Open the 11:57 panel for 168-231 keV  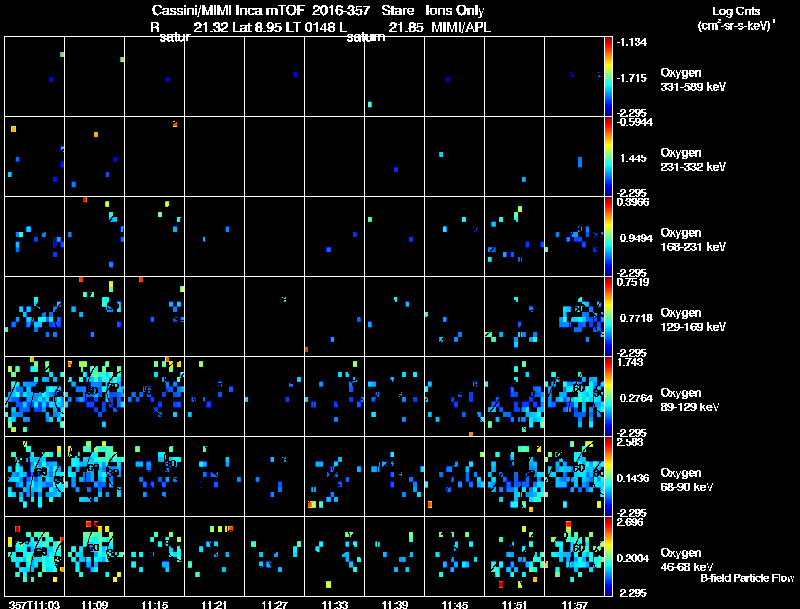coord(574,237)
